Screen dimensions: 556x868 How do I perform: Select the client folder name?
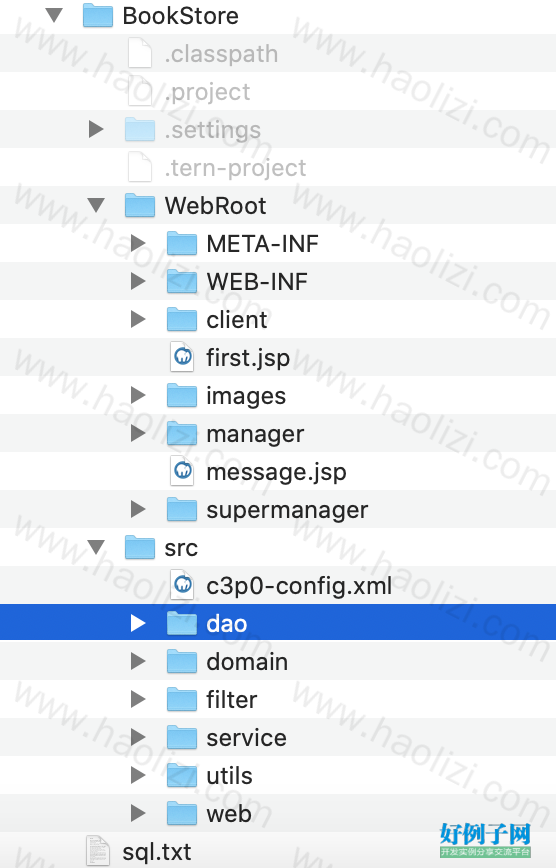tap(237, 320)
